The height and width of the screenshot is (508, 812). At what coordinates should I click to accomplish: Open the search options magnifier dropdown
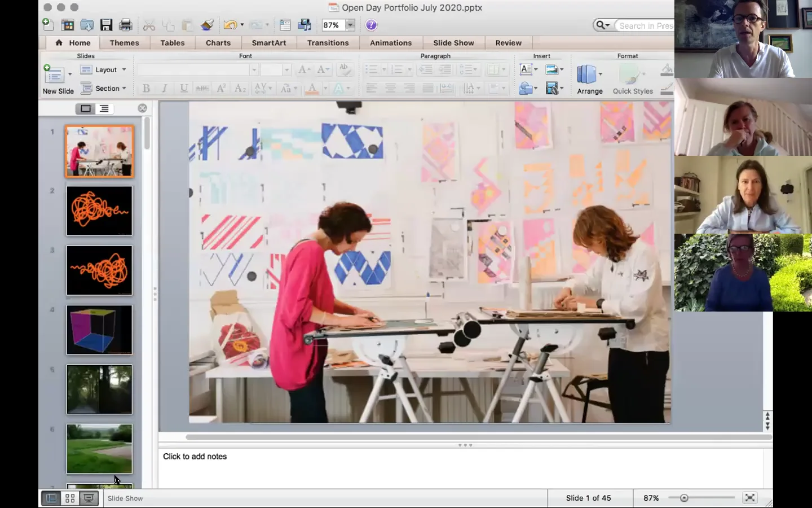pos(603,25)
